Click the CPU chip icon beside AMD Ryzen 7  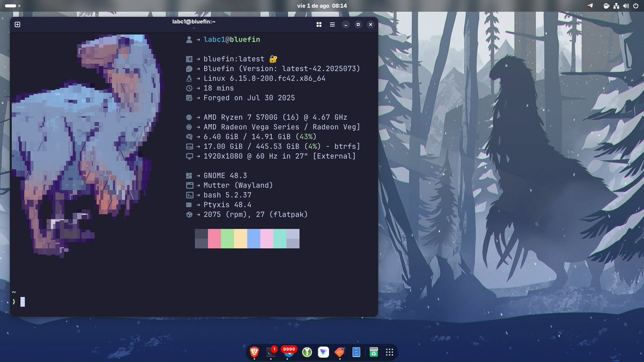tap(189, 117)
